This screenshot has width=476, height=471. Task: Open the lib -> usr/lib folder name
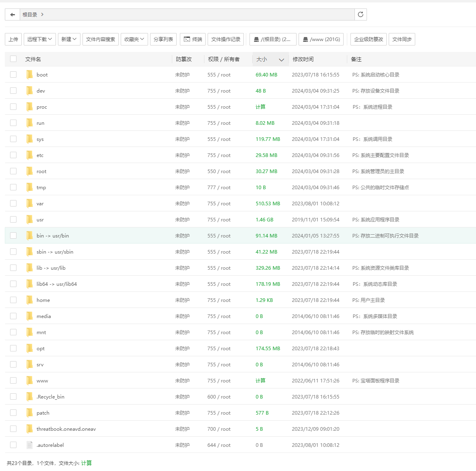coord(51,268)
